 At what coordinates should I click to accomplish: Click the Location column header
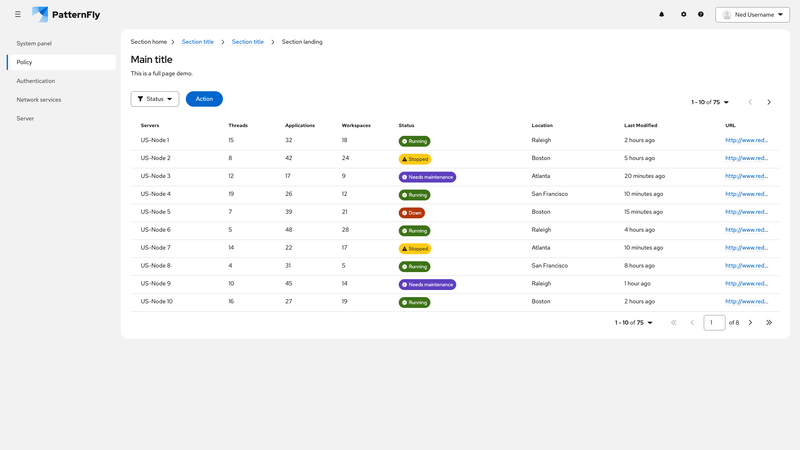point(542,125)
